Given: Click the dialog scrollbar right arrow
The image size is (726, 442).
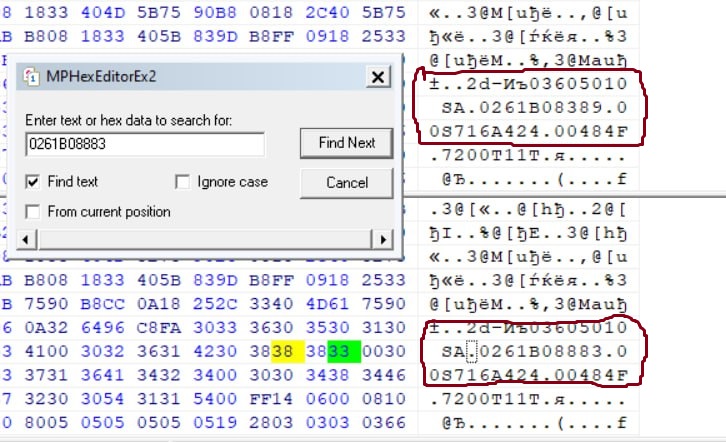Looking at the screenshot, I should 381,240.
